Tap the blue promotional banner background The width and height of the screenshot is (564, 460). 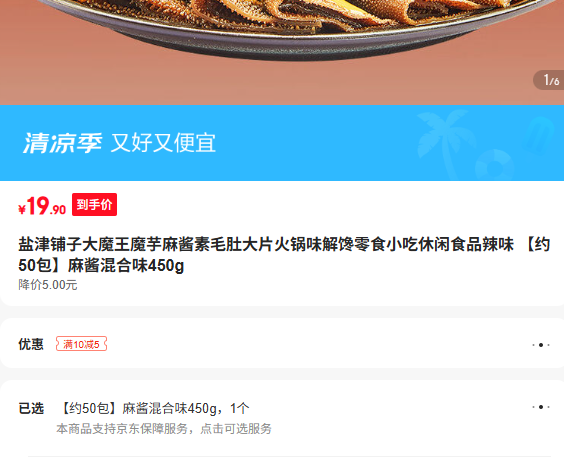pyautogui.click(x=282, y=143)
